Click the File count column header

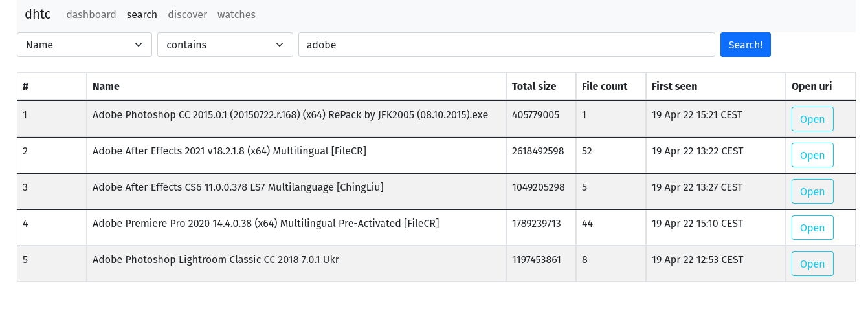[604, 86]
